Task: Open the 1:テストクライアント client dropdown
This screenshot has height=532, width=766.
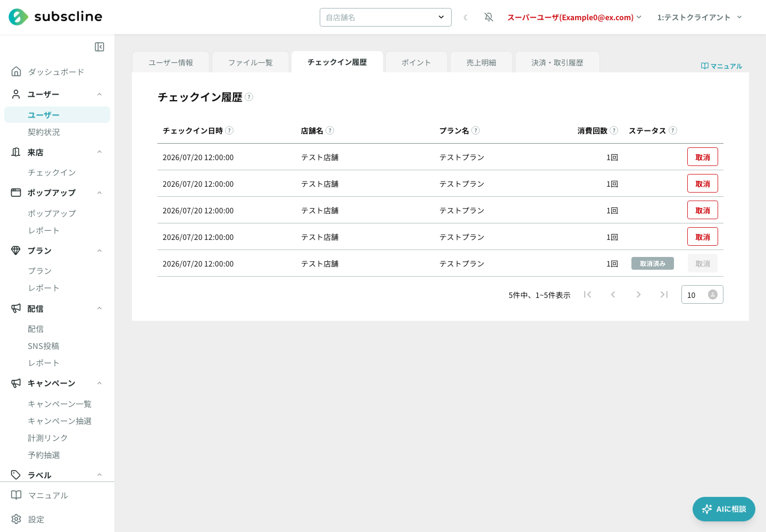Action: (x=700, y=18)
